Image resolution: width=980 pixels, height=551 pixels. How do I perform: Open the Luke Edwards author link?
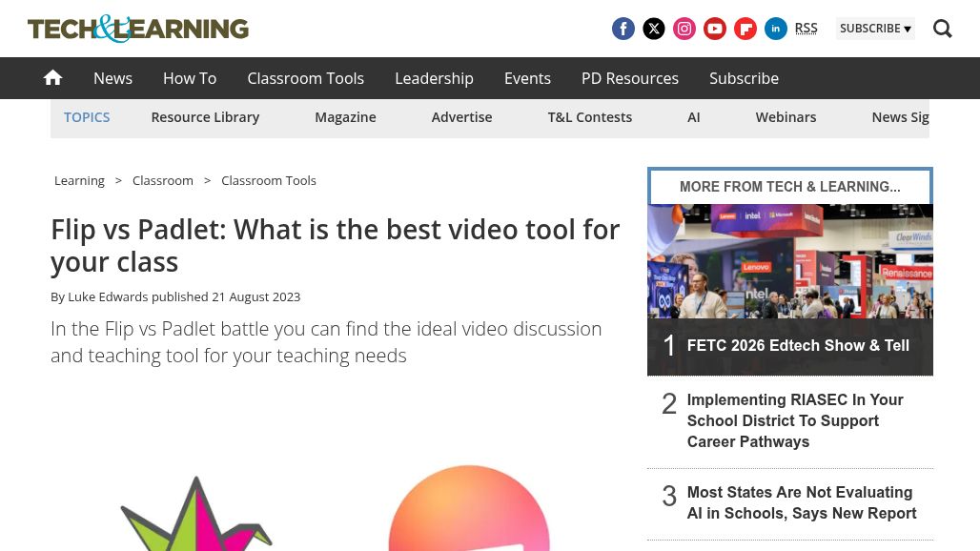pyautogui.click(x=108, y=296)
